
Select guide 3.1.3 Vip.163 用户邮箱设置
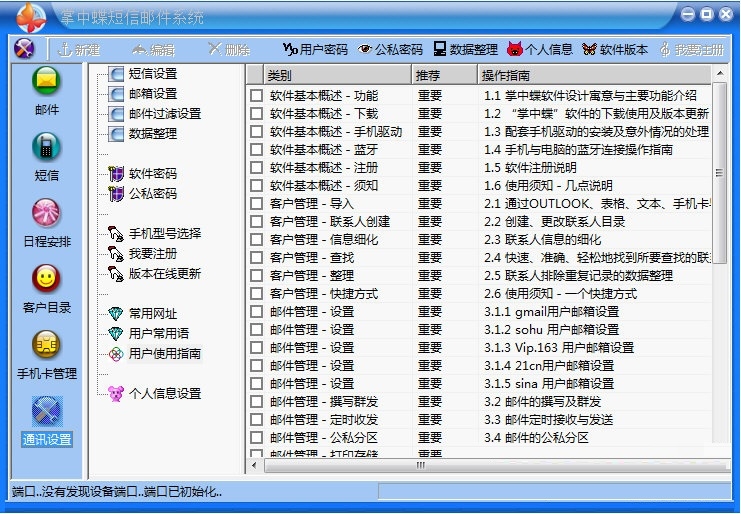pyautogui.click(x=559, y=348)
